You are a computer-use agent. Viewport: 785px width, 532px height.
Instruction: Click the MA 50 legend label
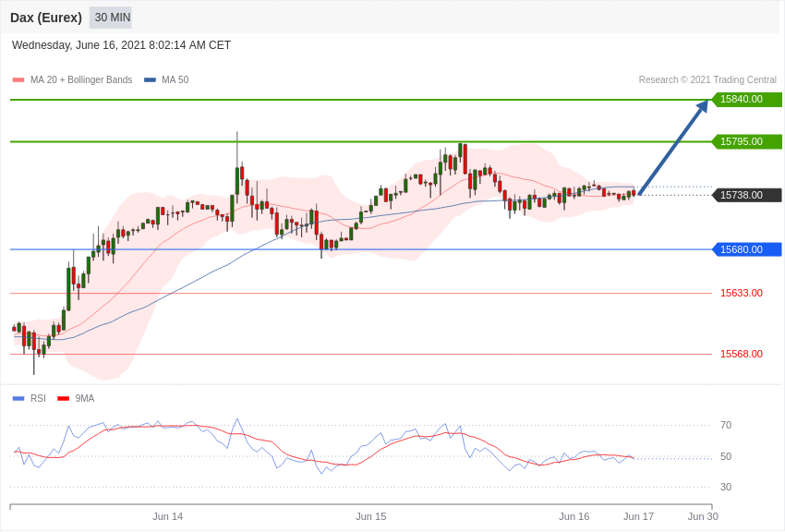175,80
